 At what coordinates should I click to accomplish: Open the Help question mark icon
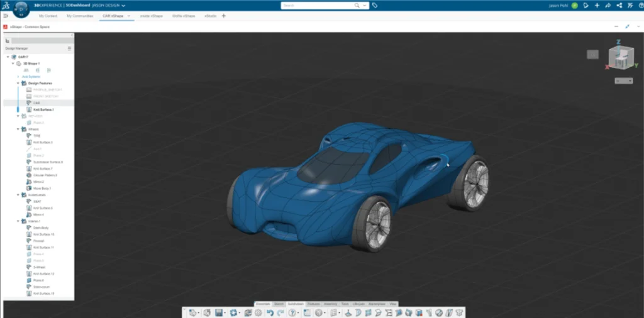[294, 312]
